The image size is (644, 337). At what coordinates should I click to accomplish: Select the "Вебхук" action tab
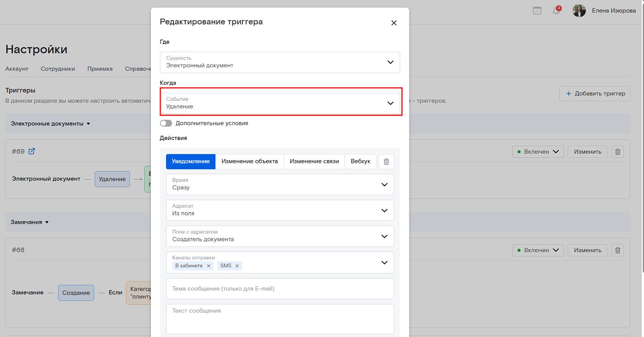click(x=360, y=162)
